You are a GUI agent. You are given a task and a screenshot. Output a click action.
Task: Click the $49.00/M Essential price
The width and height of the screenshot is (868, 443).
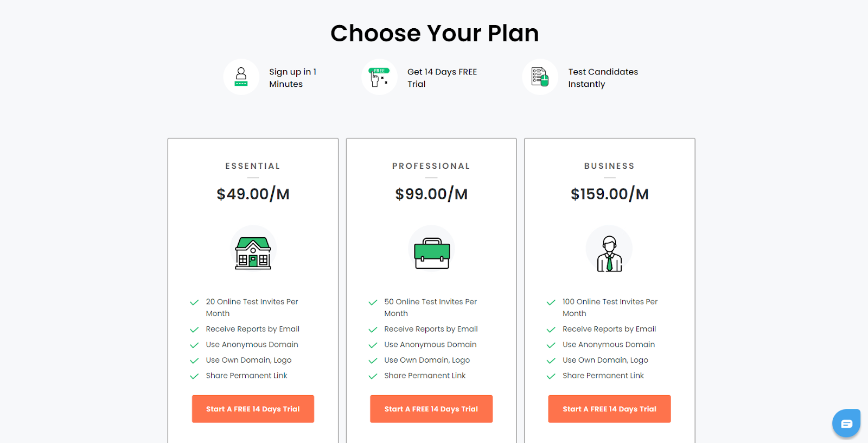pyautogui.click(x=253, y=194)
